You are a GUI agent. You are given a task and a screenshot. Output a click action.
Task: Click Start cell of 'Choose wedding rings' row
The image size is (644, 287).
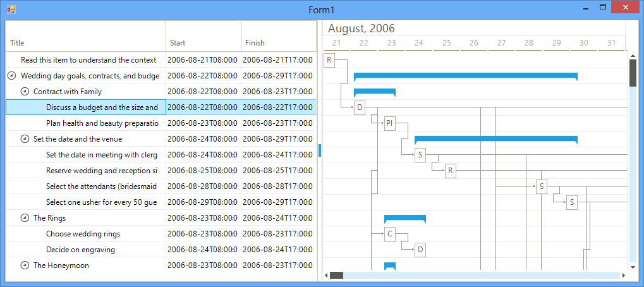[x=204, y=234]
